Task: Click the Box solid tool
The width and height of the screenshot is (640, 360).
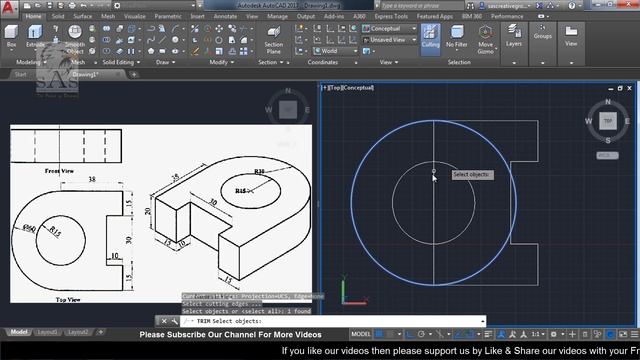Action: (x=11, y=37)
